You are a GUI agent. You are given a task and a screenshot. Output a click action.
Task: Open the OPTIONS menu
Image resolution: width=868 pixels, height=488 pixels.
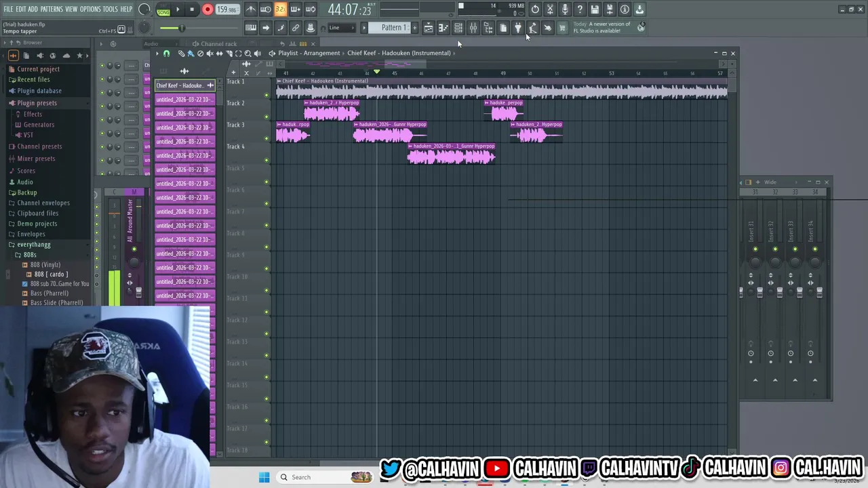pyautogui.click(x=90, y=9)
